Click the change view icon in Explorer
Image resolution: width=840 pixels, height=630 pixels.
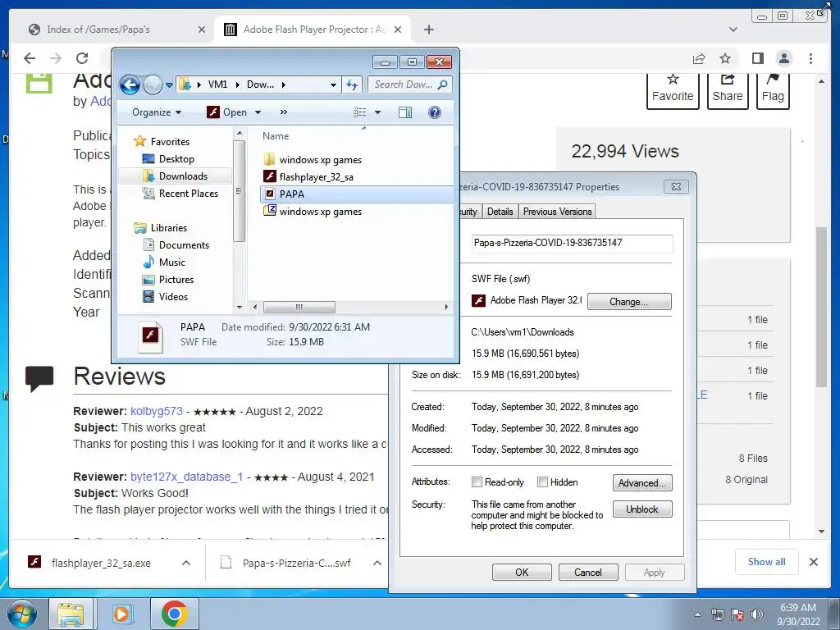pyautogui.click(x=359, y=112)
